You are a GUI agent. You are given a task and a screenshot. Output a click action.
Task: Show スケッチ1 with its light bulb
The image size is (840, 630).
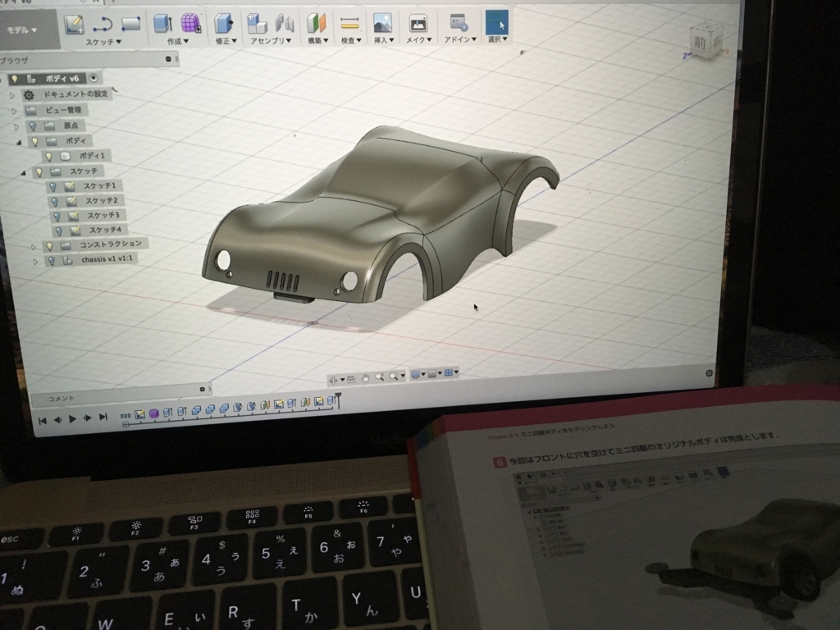(x=52, y=186)
